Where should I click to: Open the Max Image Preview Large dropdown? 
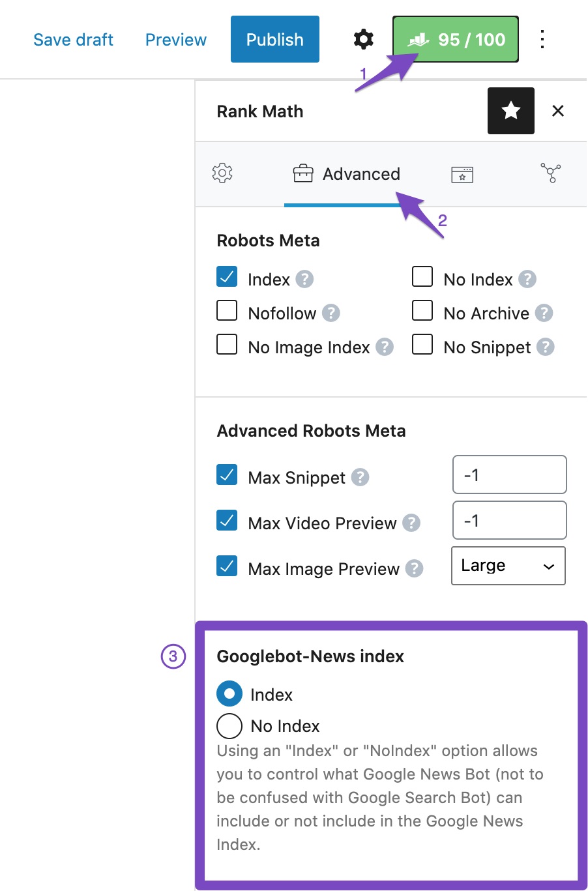(x=508, y=566)
